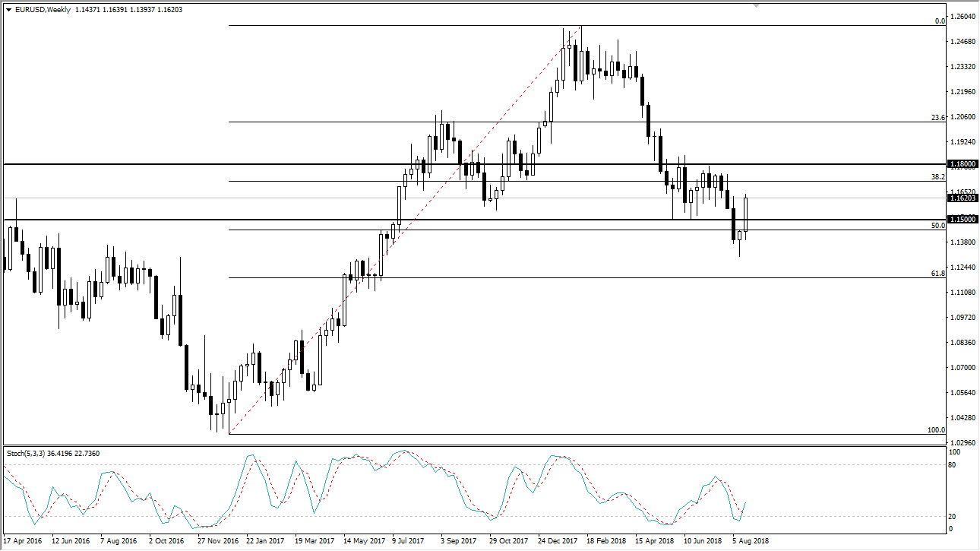The image size is (980, 551).
Task: Click the 1.02960 price axis value
Action: coord(963,442)
